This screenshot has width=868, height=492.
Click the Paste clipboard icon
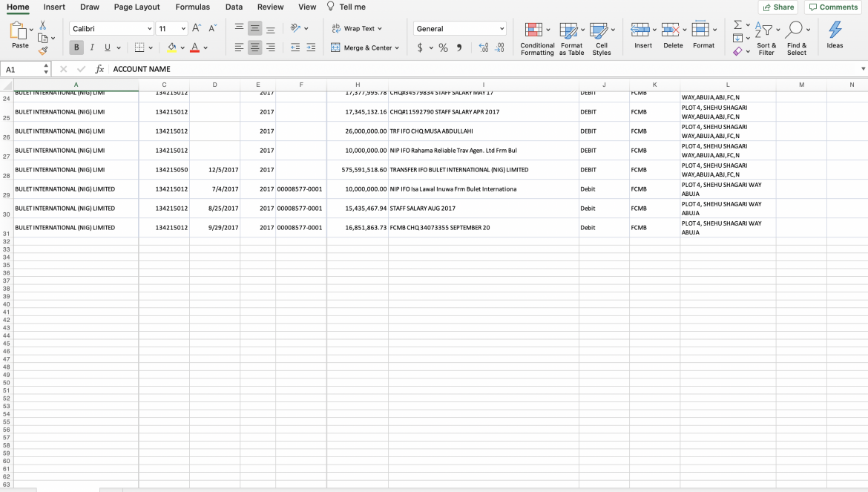click(x=18, y=30)
